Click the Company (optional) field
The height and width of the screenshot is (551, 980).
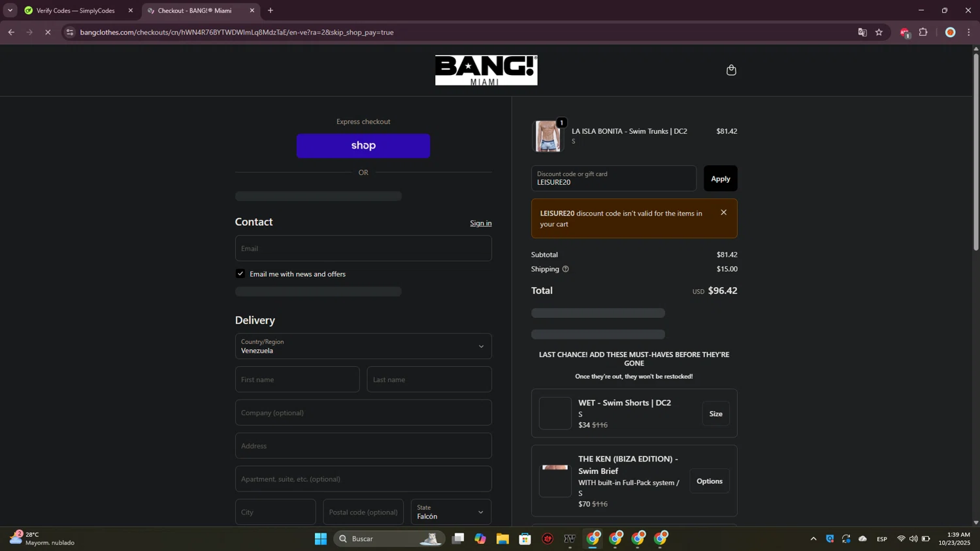(x=363, y=413)
